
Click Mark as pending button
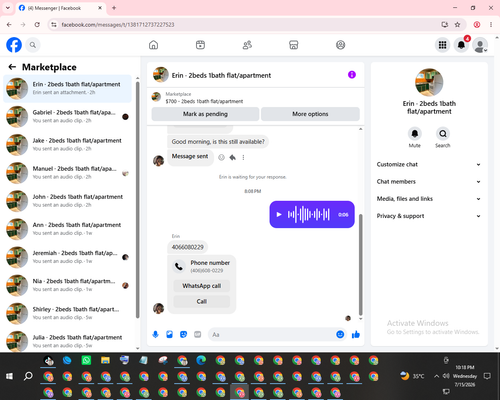click(x=205, y=114)
